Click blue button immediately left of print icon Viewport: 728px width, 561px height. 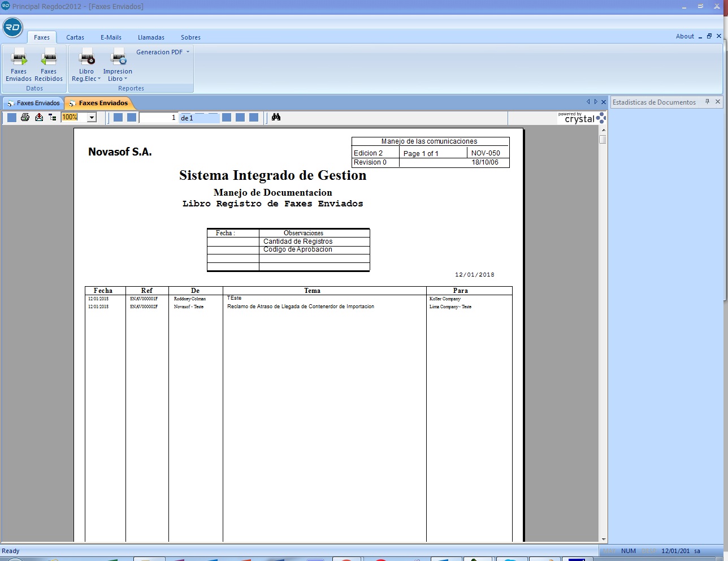tap(11, 117)
